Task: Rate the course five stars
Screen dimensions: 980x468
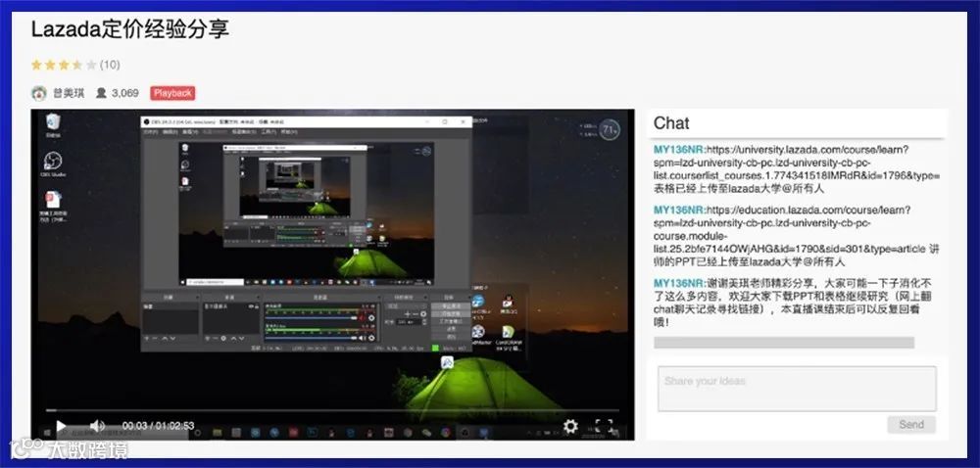Action: (91, 65)
